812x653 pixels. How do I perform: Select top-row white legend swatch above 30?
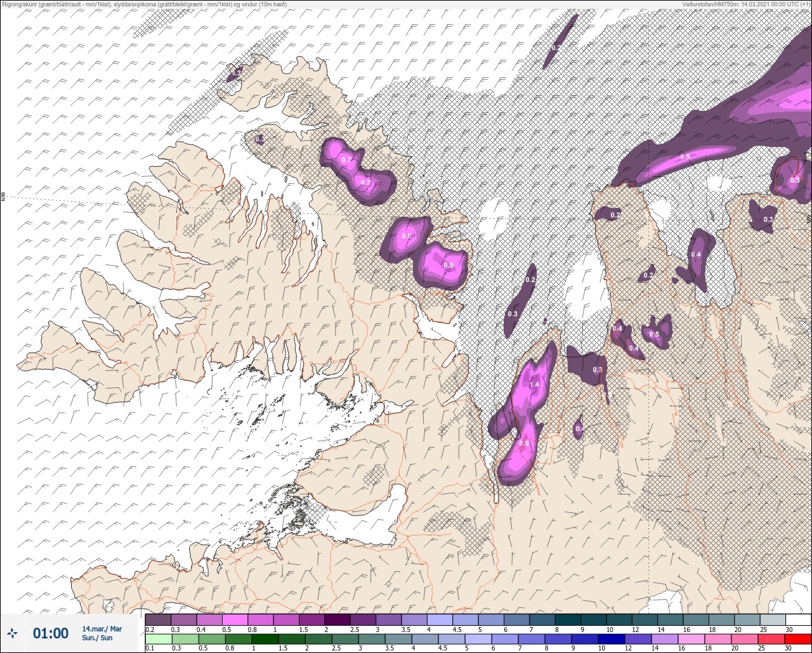pyautogui.click(x=798, y=619)
